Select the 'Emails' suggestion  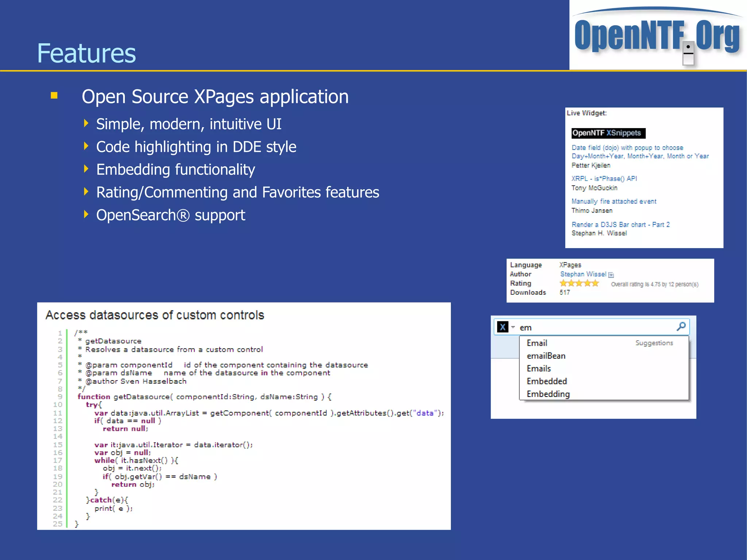pyautogui.click(x=539, y=368)
